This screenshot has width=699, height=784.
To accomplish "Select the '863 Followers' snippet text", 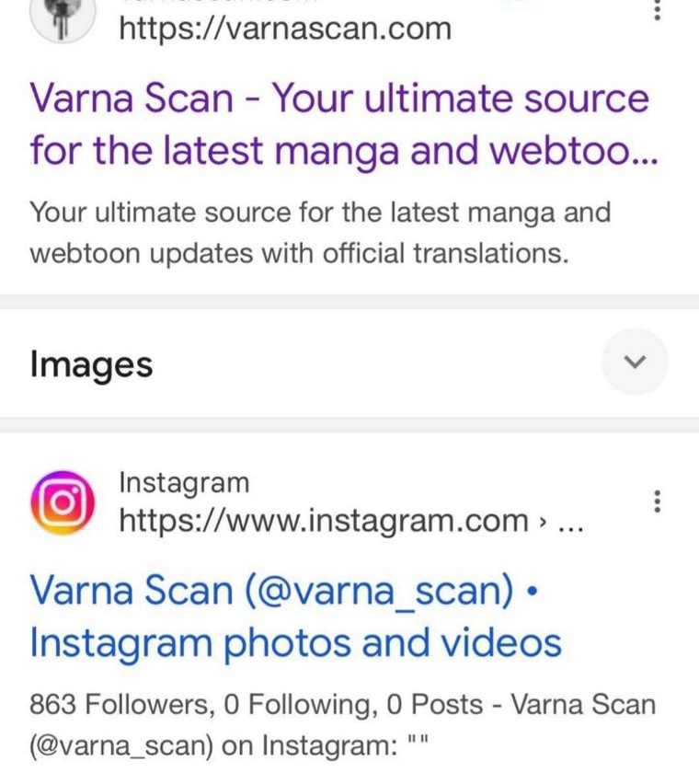I will [x=119, y=704].
